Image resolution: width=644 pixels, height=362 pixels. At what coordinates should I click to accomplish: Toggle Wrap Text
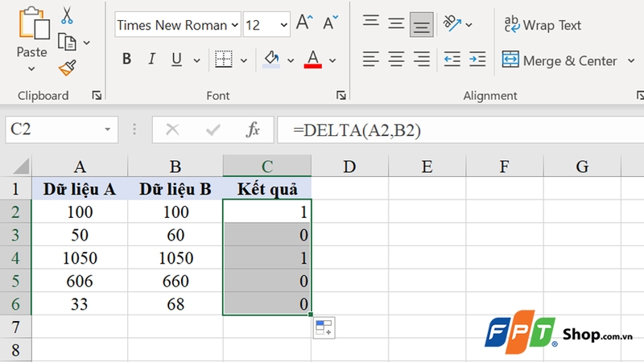coord(542,25)
